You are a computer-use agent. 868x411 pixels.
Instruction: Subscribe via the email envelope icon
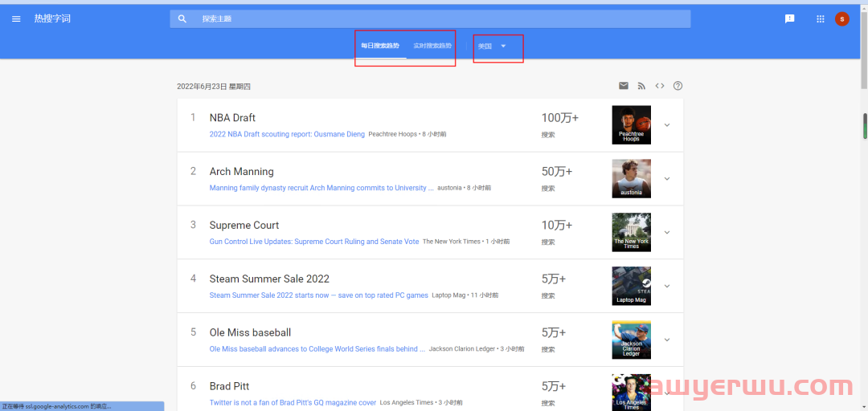(624, 86)
